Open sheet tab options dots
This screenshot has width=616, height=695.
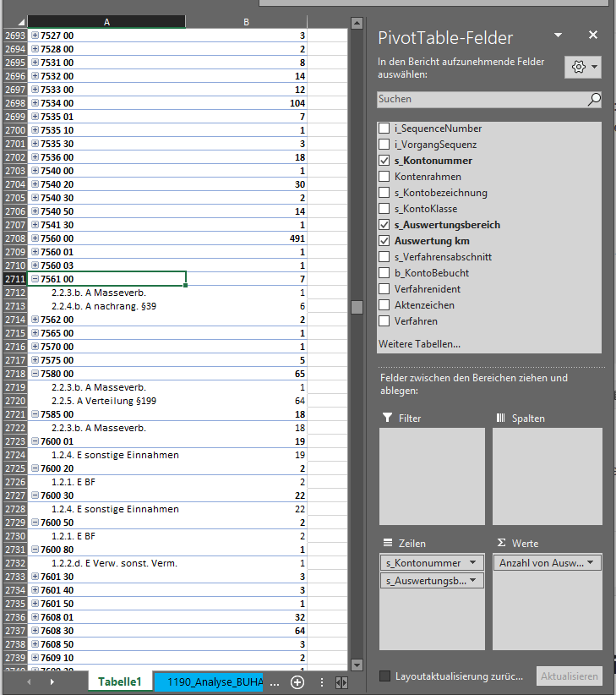(322, 682)
